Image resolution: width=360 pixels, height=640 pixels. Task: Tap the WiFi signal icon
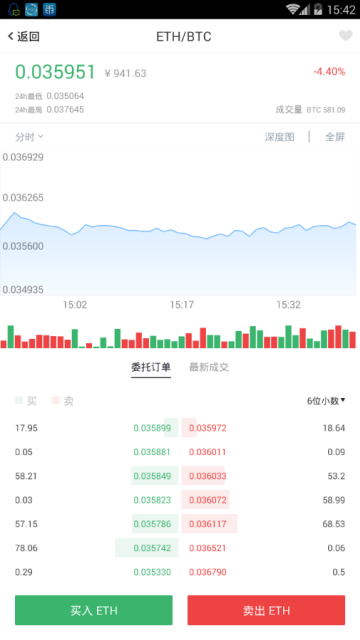click(293, 9)
